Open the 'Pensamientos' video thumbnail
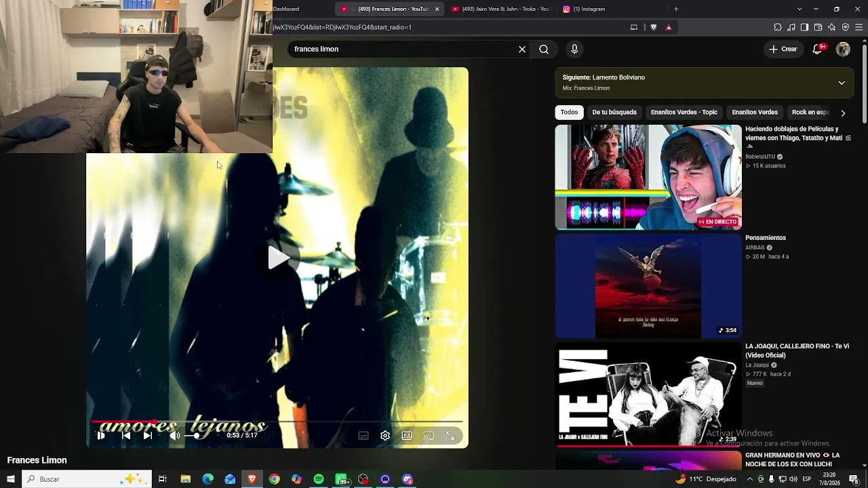The height and width of the screenshot is (488, 868). pos(648,286)
